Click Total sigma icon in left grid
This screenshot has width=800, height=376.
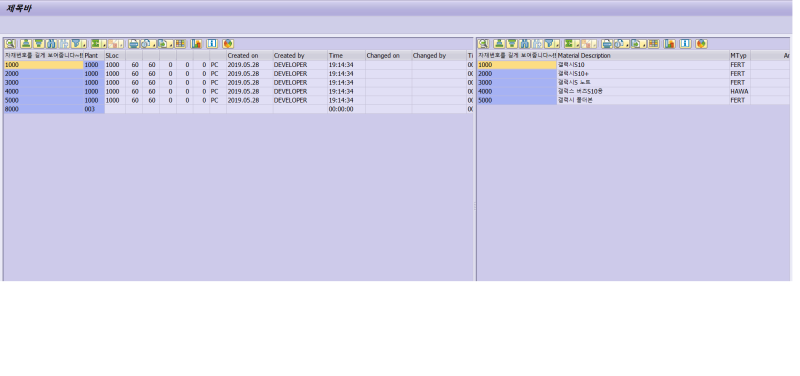coord(96,44)
